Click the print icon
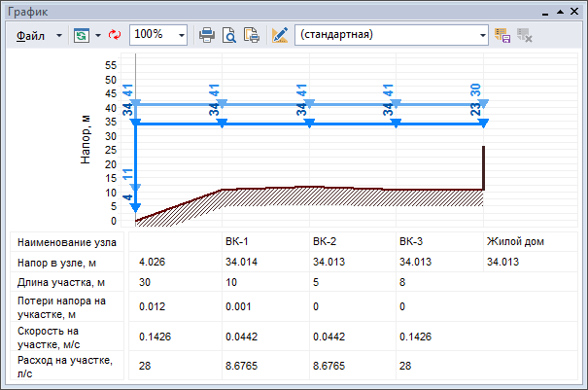Image resolution: width=588 pixels, height=390 pixels. 207,34
